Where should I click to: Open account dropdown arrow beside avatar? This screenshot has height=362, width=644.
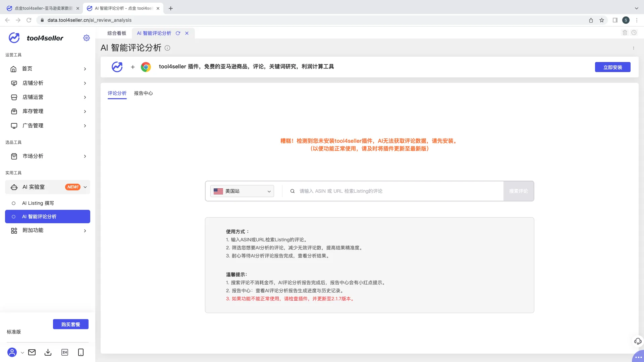point(22,353)
